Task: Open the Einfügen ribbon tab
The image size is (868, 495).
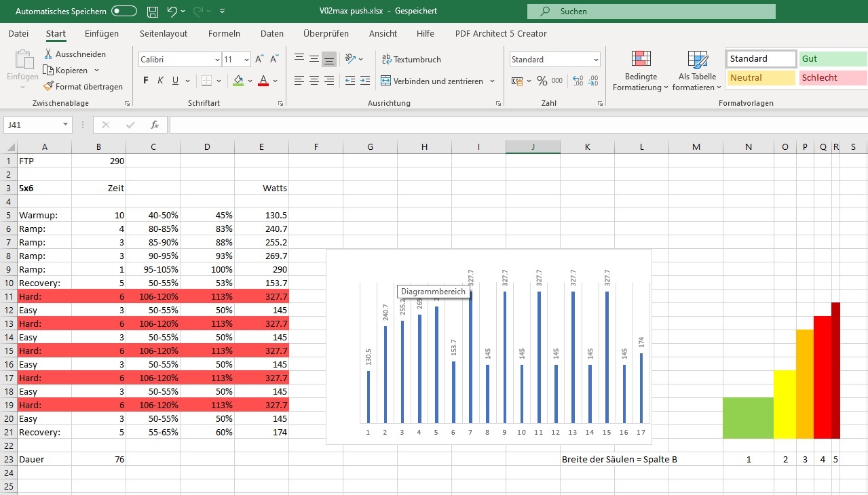Action: pos(102,34)
